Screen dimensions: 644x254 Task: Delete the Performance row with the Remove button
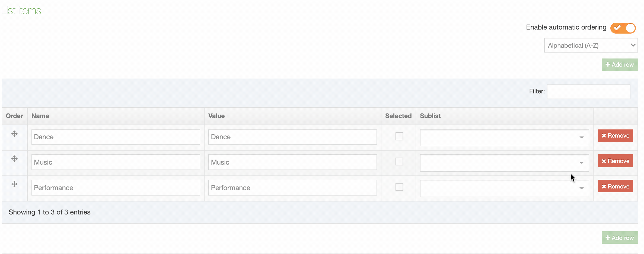coord(615,187)
